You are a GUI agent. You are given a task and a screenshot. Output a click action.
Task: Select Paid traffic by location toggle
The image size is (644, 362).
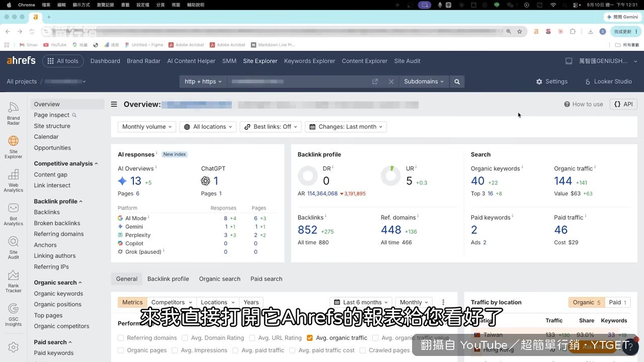[618, 302]
